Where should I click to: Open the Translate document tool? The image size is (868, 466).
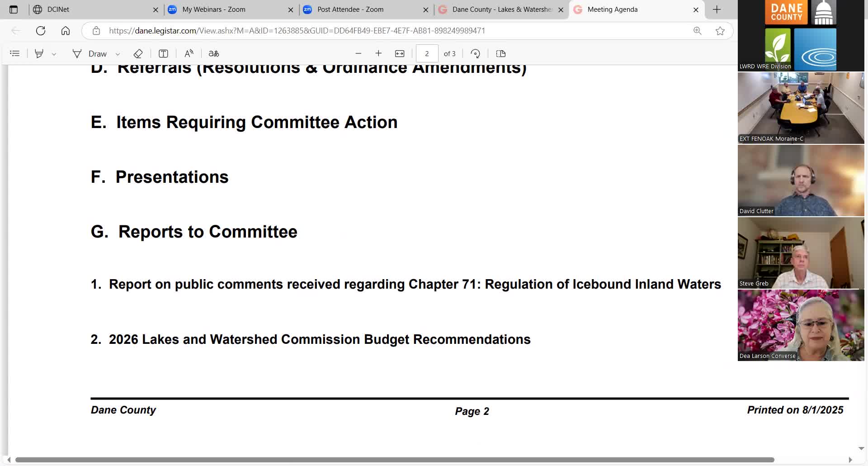coord(214,53)
